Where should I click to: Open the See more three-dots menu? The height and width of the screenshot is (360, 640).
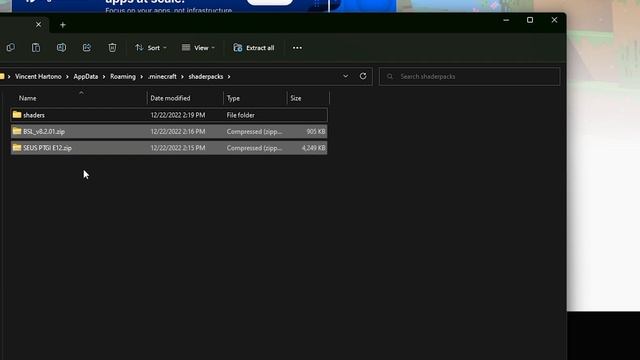point(297,48)
